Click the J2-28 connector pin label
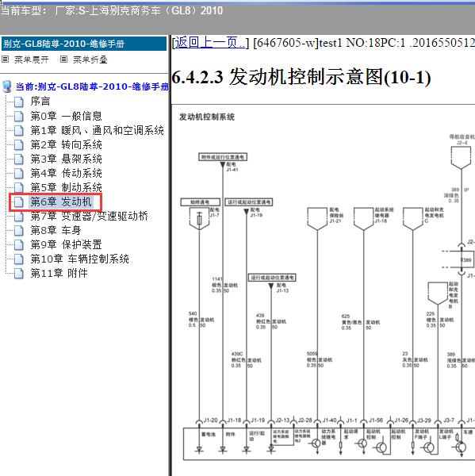Screen dimensions: 475x476 (305, 420)
